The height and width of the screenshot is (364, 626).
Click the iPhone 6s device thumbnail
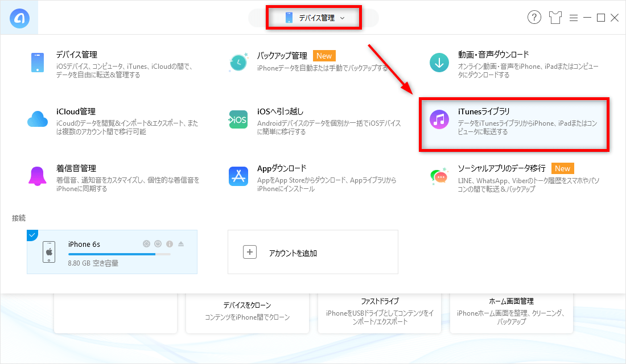(x=49, y=252)
